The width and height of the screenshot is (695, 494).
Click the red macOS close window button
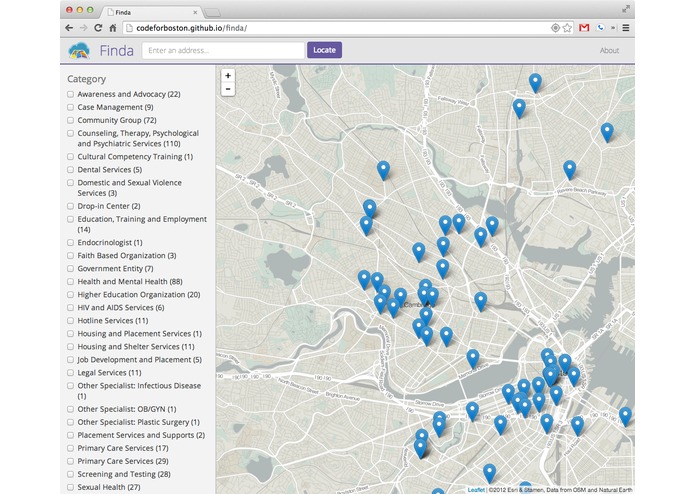tap(69, 10)
